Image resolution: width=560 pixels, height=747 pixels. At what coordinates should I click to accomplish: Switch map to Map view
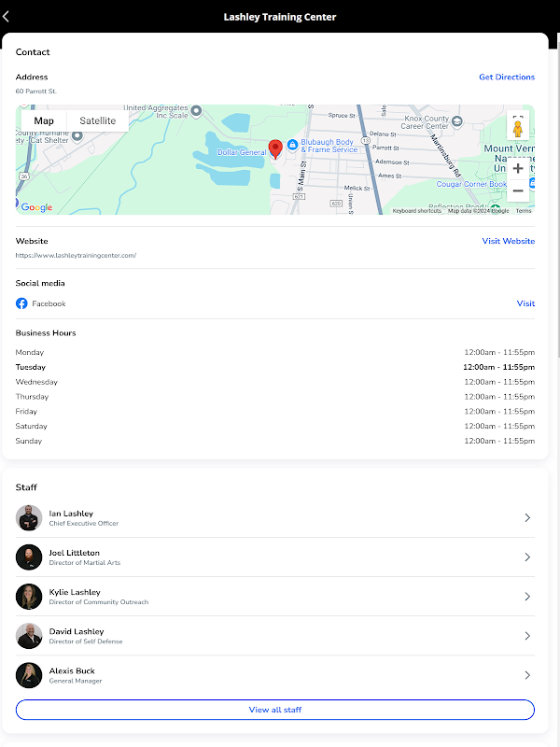point(44,121)
